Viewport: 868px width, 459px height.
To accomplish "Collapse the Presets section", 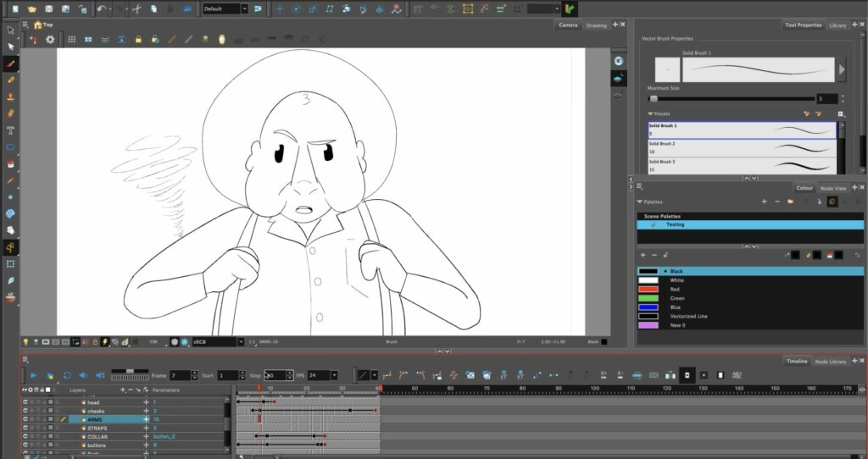I will tap(650, 113).
